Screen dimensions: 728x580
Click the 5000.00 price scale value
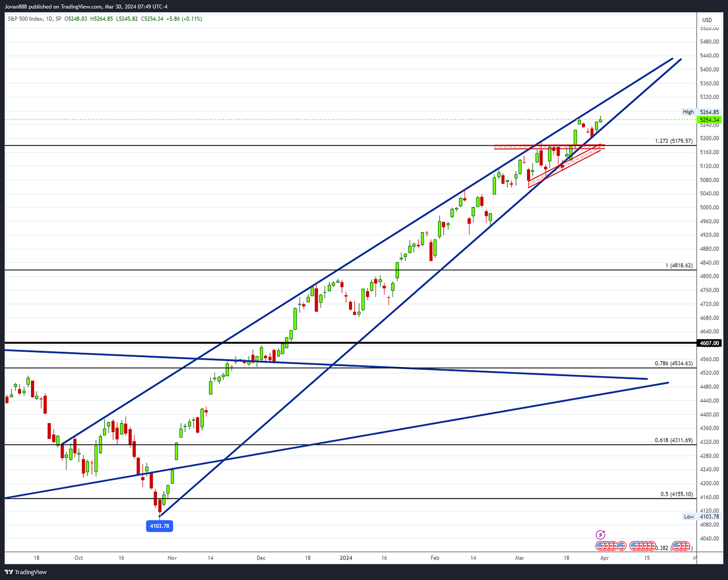click(x=709, y=207)
